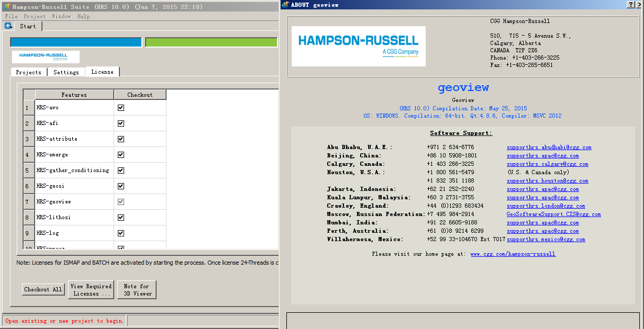Click the Checkout All button
The width and height of the screenshot is (644, 329).
(x=43, y=289)
